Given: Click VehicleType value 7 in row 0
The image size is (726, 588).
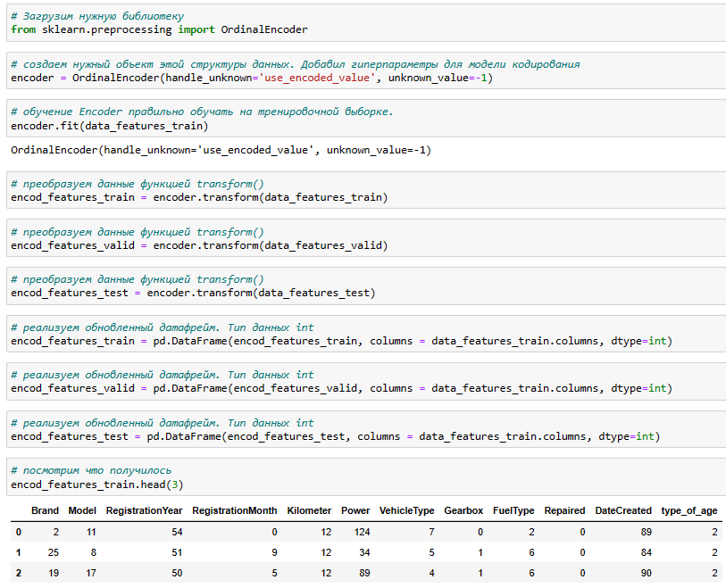Looking at the screenshot, I should tap(431, 532).
